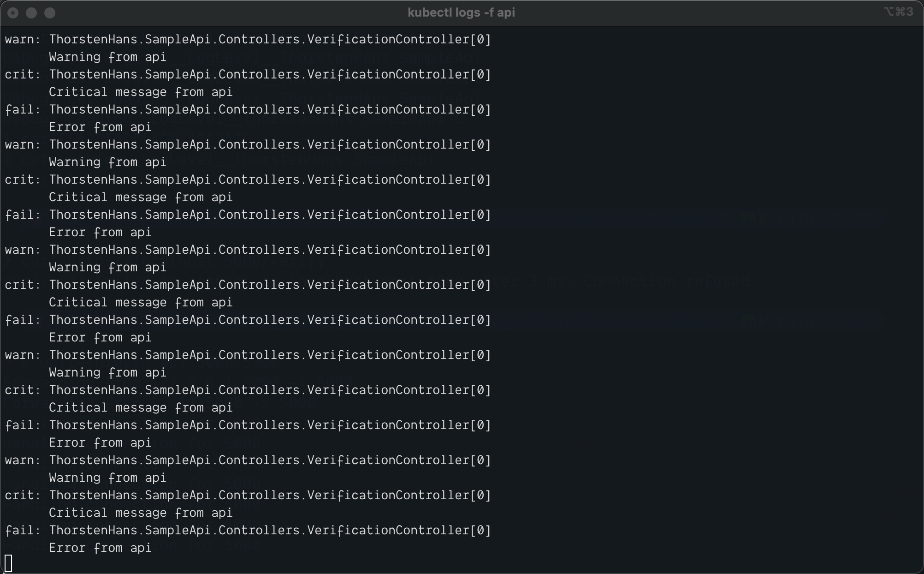Click the last "Warning from api" message
The height and width of the screenshot is (574, 924).
pyautogui.click(x=107, y=478)
